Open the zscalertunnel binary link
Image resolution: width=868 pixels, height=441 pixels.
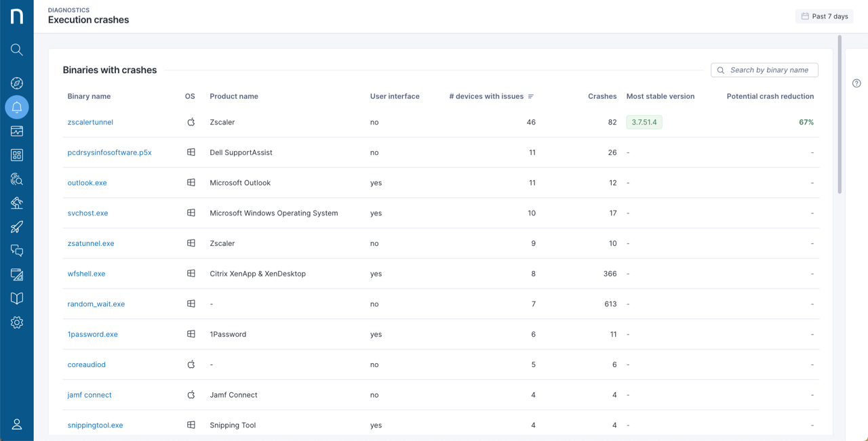[x=90, y=123]
